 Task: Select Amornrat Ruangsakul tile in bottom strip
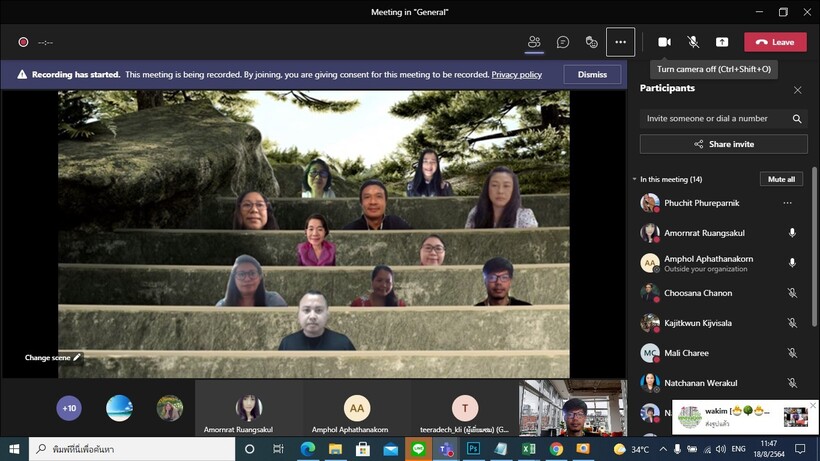248,408
